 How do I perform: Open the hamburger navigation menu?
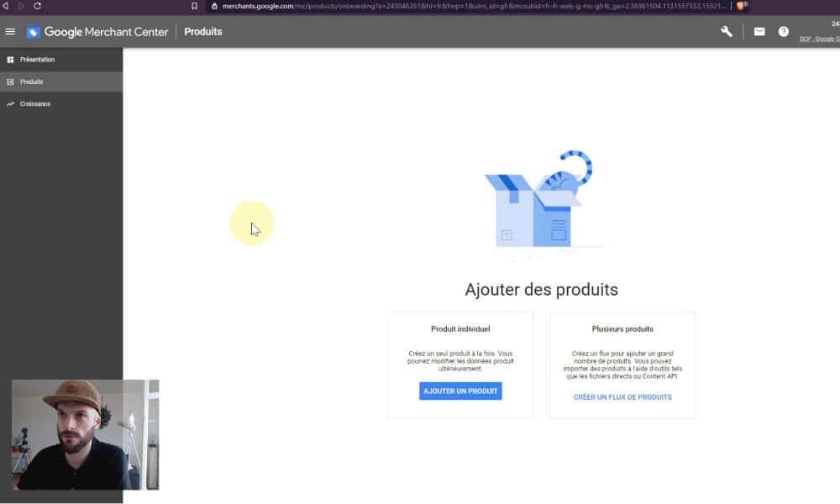click(10, 32)
